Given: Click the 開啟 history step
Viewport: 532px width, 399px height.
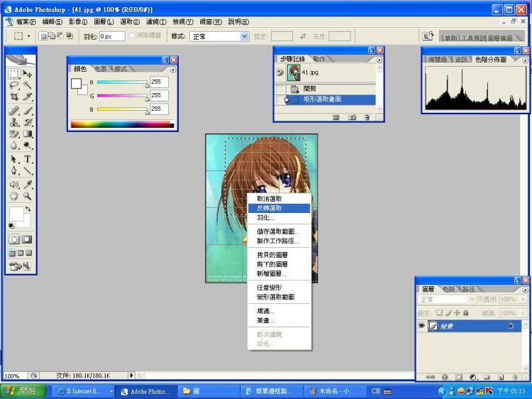Looking at the screenshot, I should (310, 89).
